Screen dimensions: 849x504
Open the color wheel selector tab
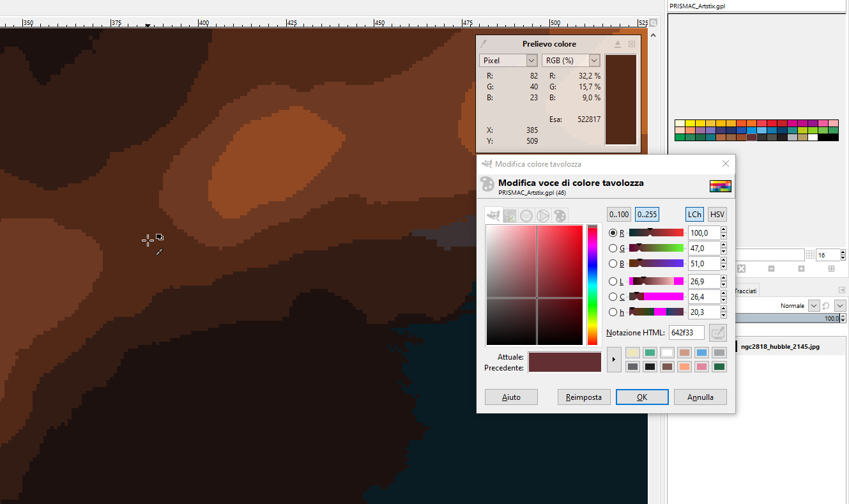pos(543,215)
